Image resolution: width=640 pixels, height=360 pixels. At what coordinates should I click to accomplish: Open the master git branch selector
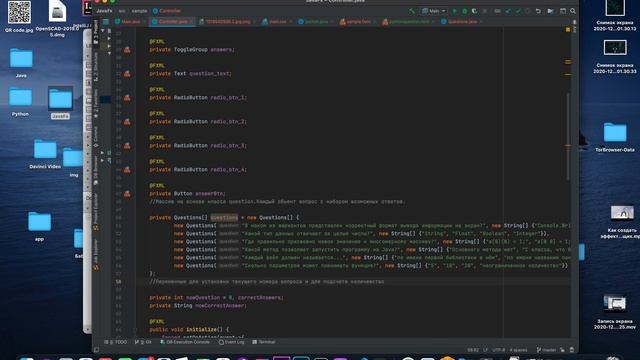546,350
